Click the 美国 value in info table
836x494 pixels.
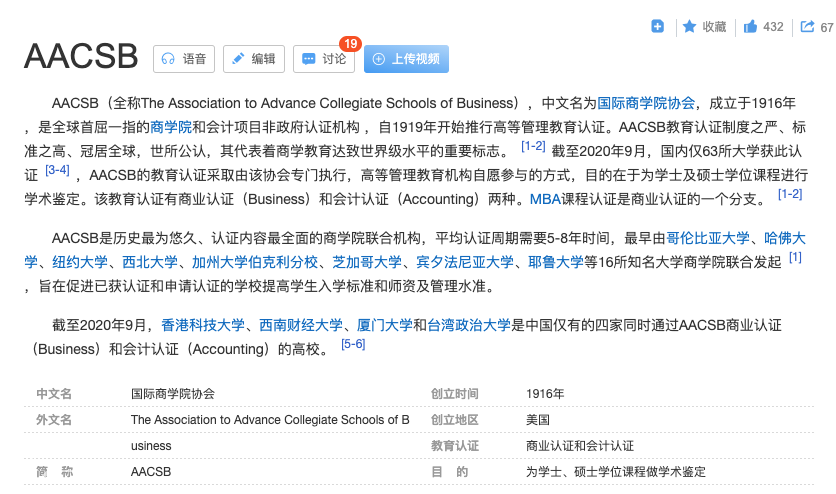tap(537, 420)
